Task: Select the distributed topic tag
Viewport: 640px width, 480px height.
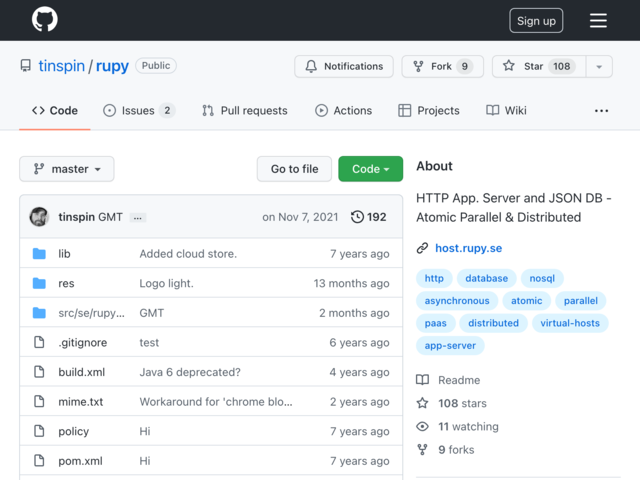Action: pos(493,323)
